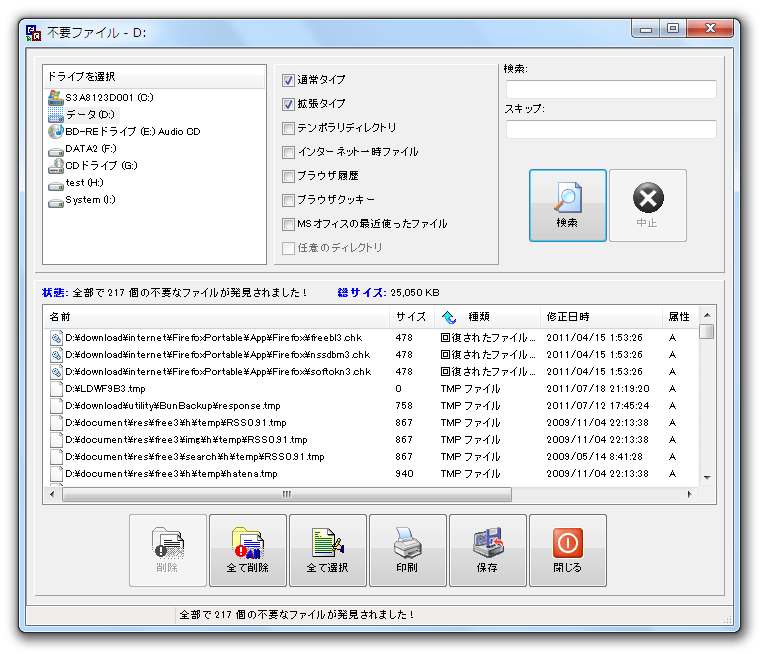Screen dimensions: 763x654
Task: Select the BunBackup response.tmp row
Action: [372, 406]
